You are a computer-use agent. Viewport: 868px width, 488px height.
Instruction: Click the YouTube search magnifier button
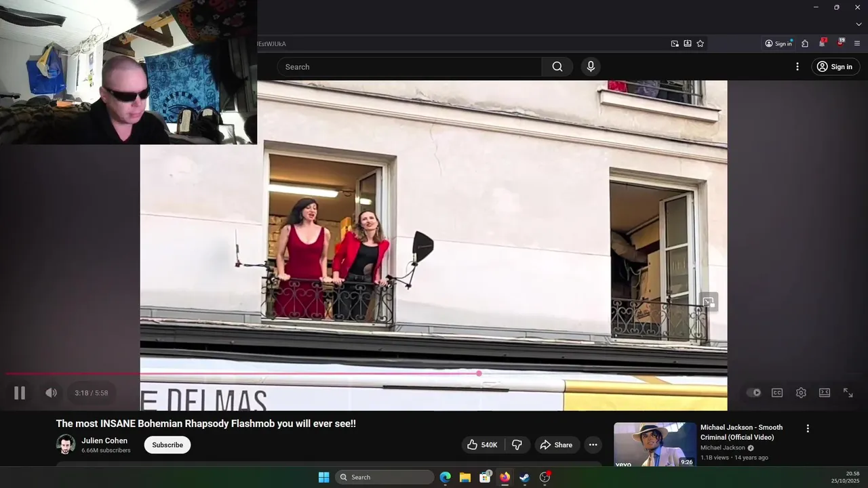(x=557, y=66)
